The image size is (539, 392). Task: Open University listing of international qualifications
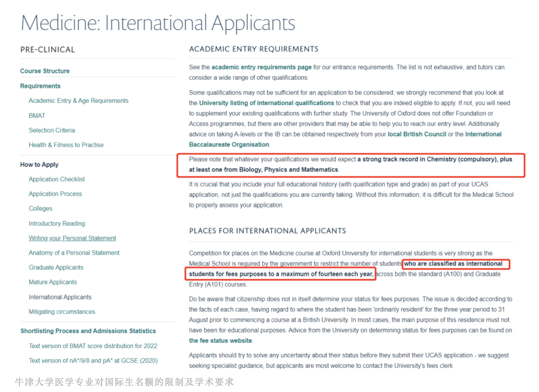pyautogui.click(x=266, y=103)
